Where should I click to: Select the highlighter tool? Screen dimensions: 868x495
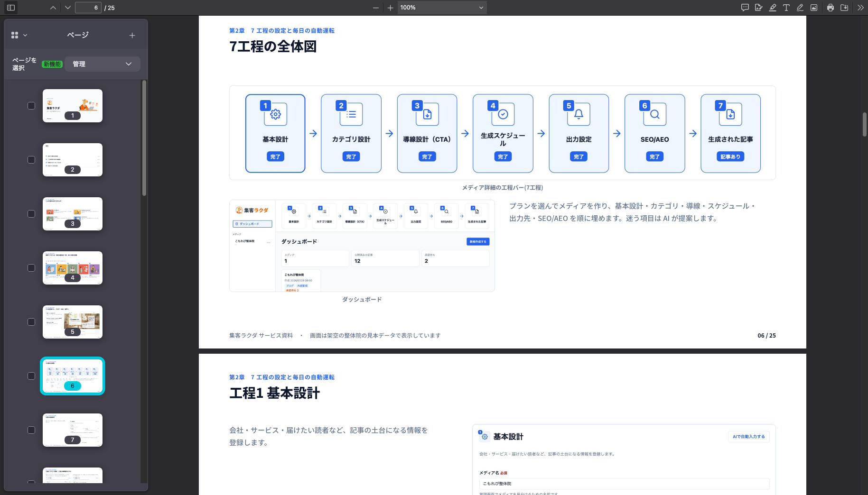[x=773, y=8]
